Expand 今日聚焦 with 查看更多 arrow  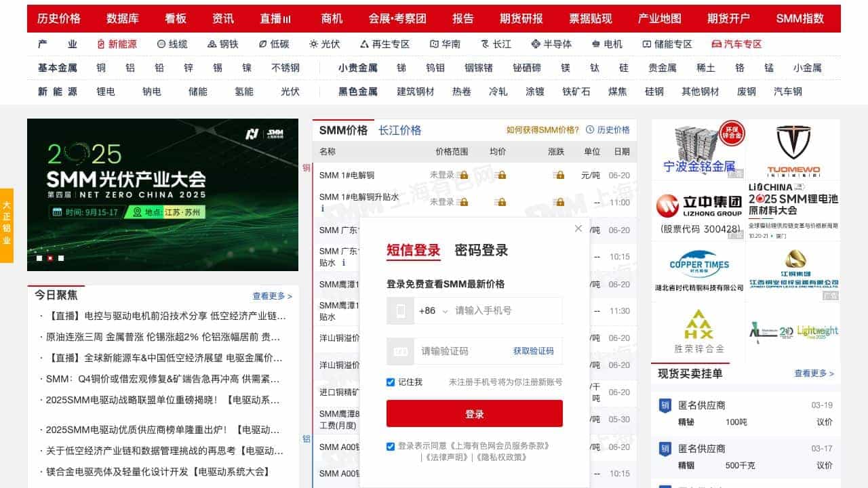272,296
